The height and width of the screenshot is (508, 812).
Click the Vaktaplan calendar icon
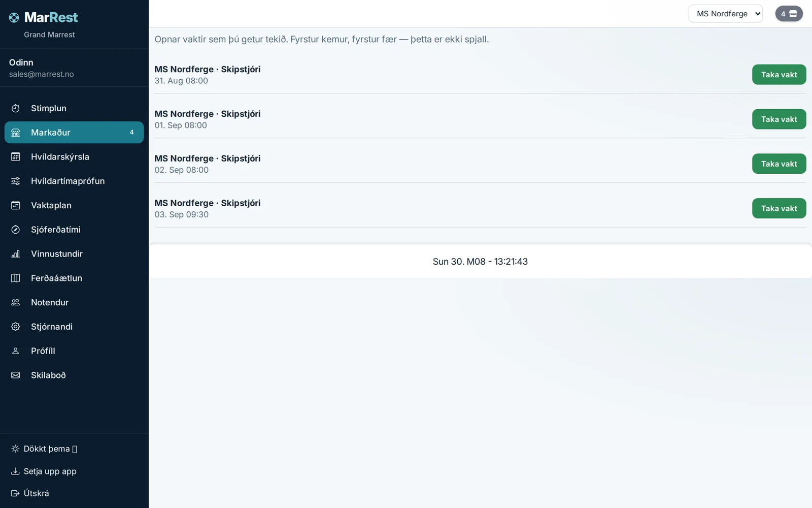point(16,205)
